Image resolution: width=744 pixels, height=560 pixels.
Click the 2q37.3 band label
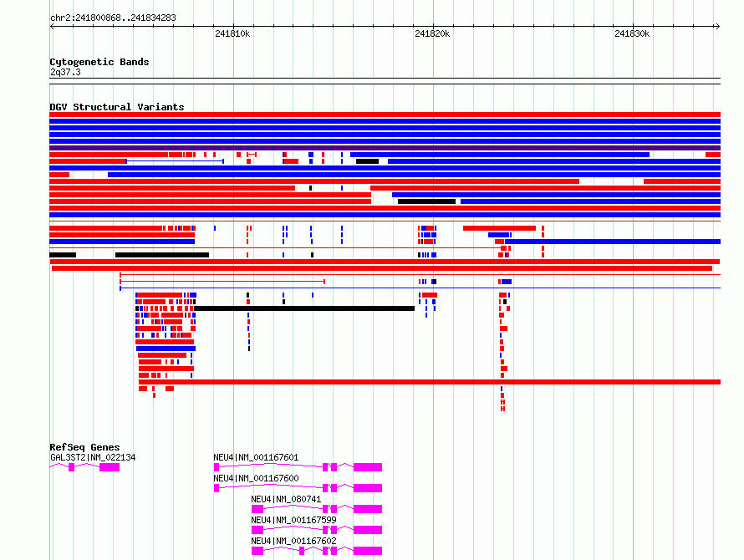coord(65,72)
